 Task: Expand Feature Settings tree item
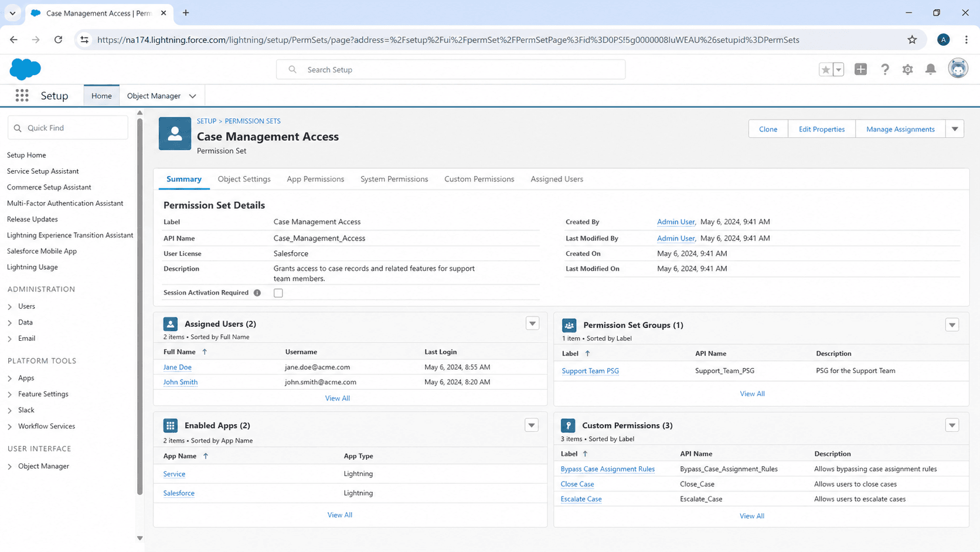pos(10,395)
